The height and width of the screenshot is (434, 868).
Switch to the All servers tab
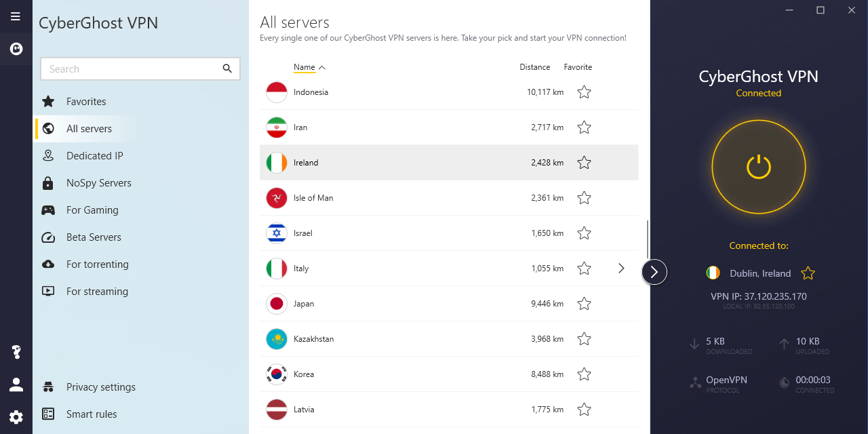(89, 128)
